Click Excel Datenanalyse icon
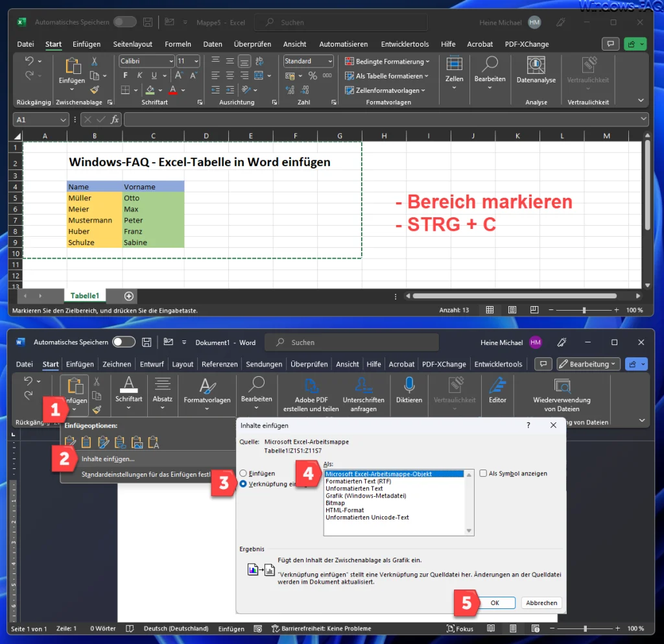This screenshot has height=644, width=664. (x=536, y=66)
